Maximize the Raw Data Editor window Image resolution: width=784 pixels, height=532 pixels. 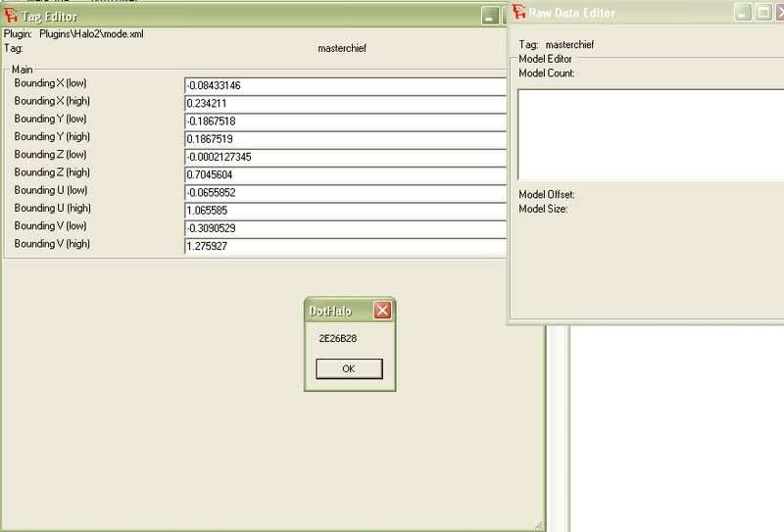point(764,13)
